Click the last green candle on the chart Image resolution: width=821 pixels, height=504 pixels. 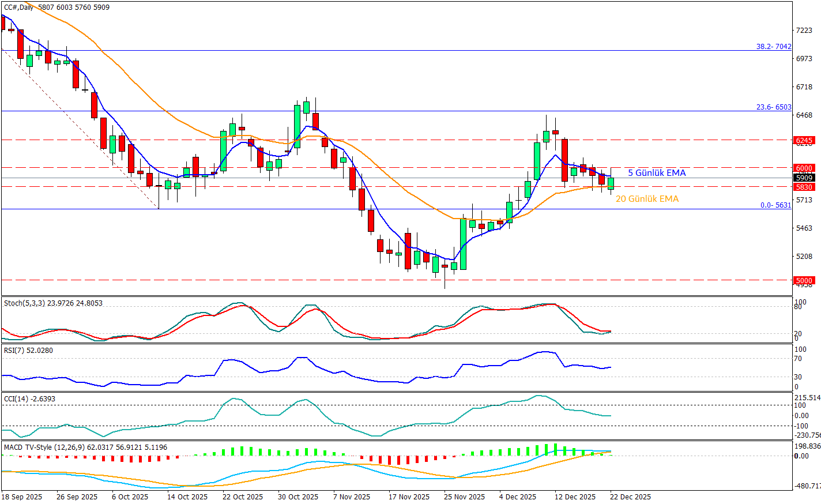tap(611, 183)
